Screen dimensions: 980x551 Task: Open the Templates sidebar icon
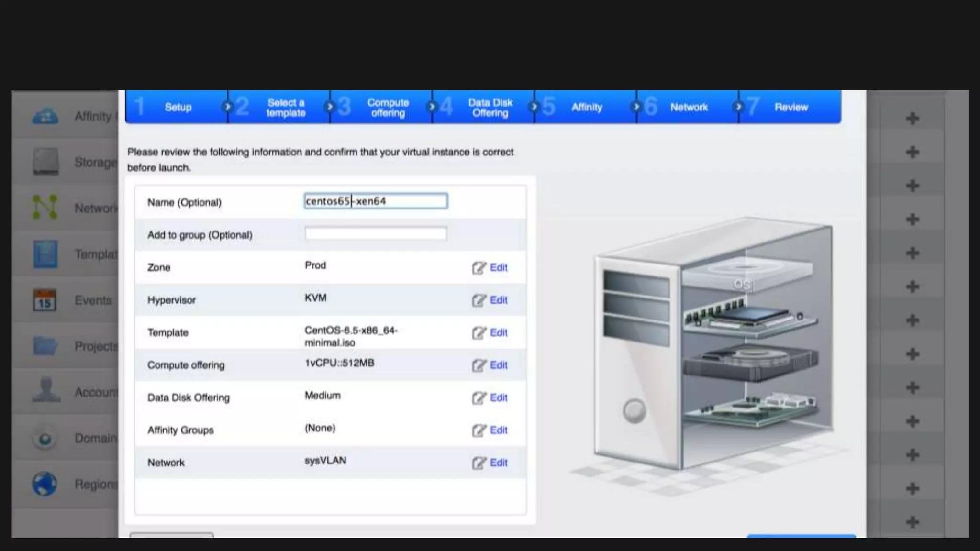tap(45, 253)
